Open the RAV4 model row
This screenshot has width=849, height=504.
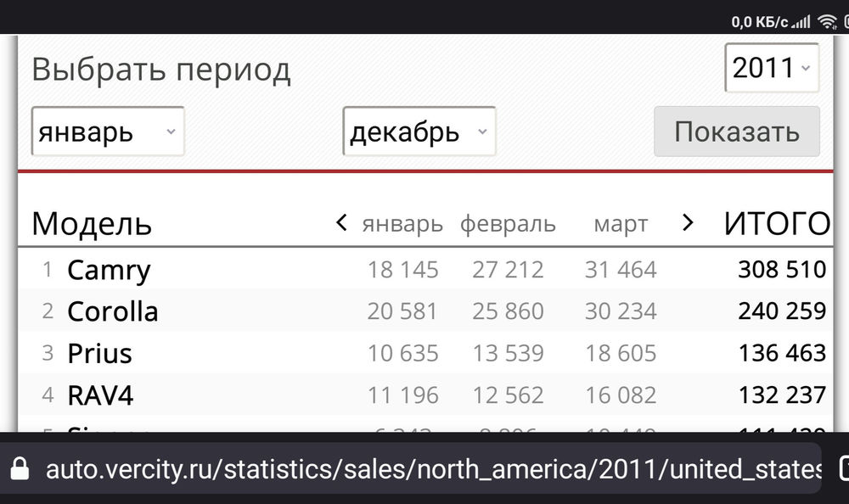tap(100, 395)
